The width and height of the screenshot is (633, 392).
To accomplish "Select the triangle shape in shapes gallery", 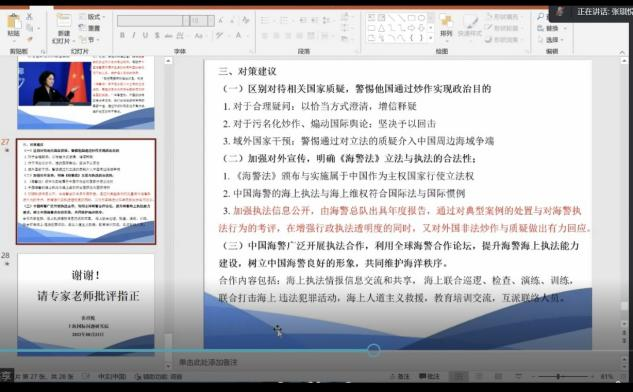I will (x=382, y=28).
